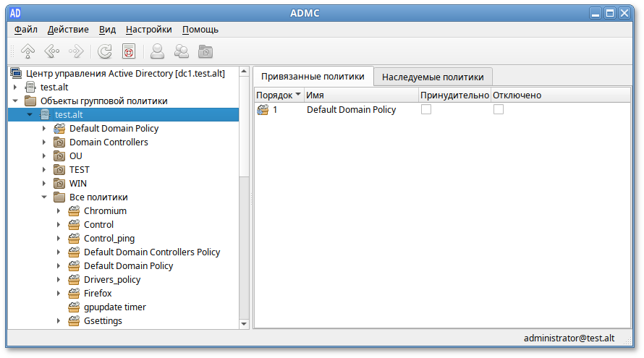Collapse Объекты групповой политики node
Image resolution: width=644 pixels, height=358 pixels.
click(15, 101)
